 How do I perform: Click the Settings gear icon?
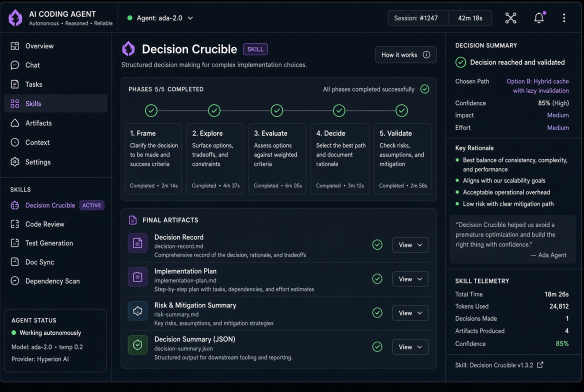click(x=15, y=161)
